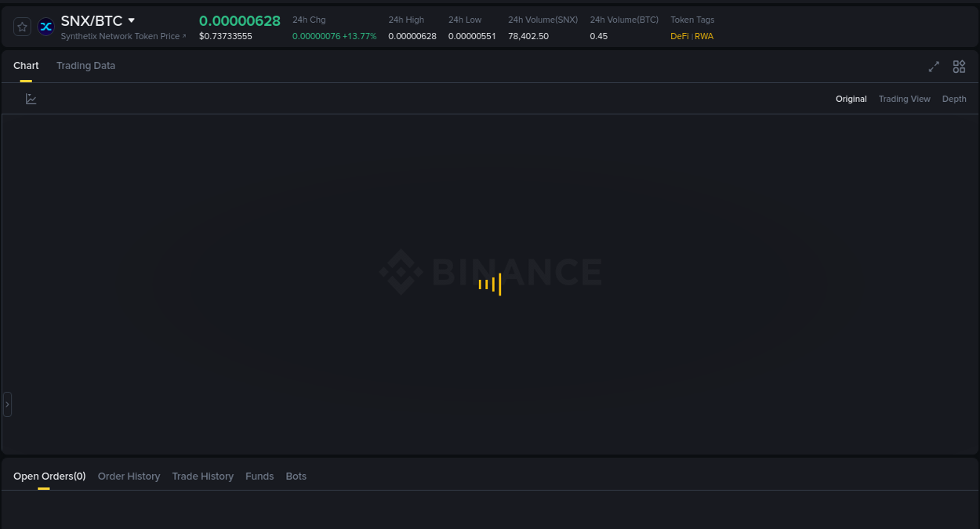Click the Synthetix token logo

(45, 26)
